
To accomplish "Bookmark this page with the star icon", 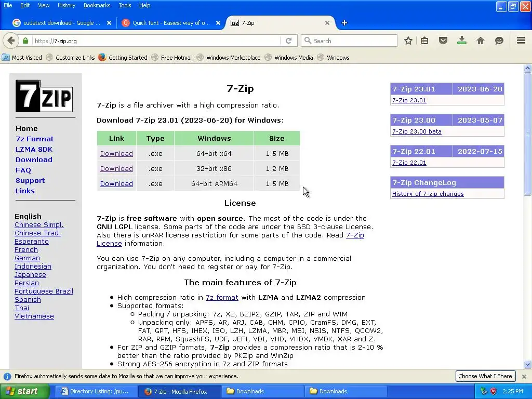I will pyautogui.click(x=408, y=41).
